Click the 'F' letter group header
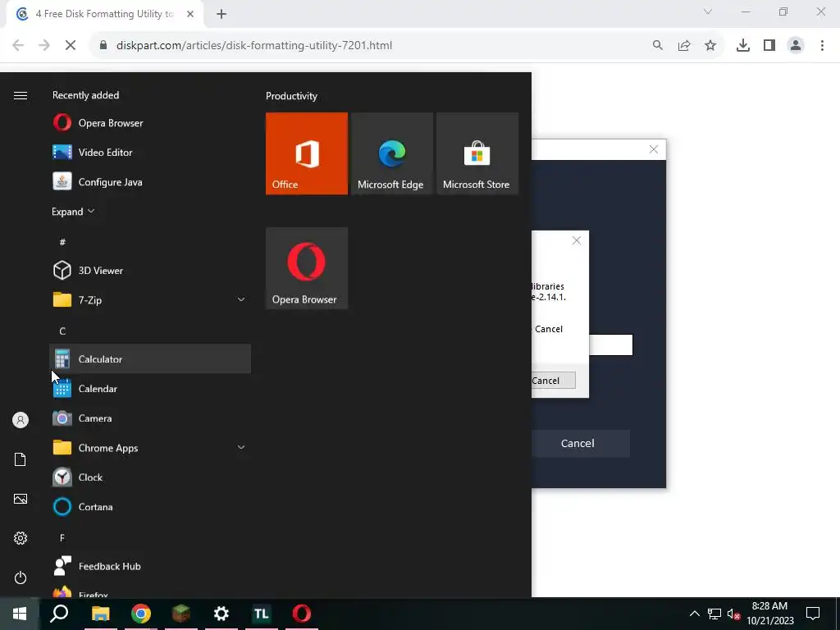840x630 pixels. (x=62, y=538)
